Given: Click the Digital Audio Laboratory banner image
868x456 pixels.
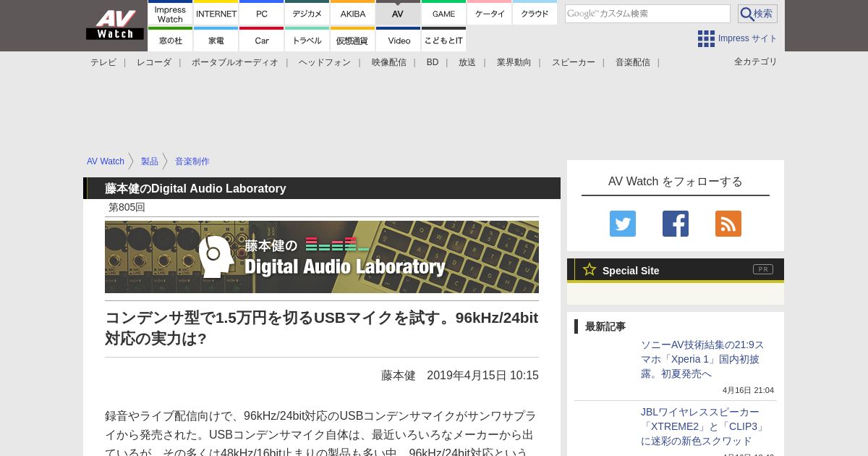Looking at the screenshot, I should click(x=322, y=257).
